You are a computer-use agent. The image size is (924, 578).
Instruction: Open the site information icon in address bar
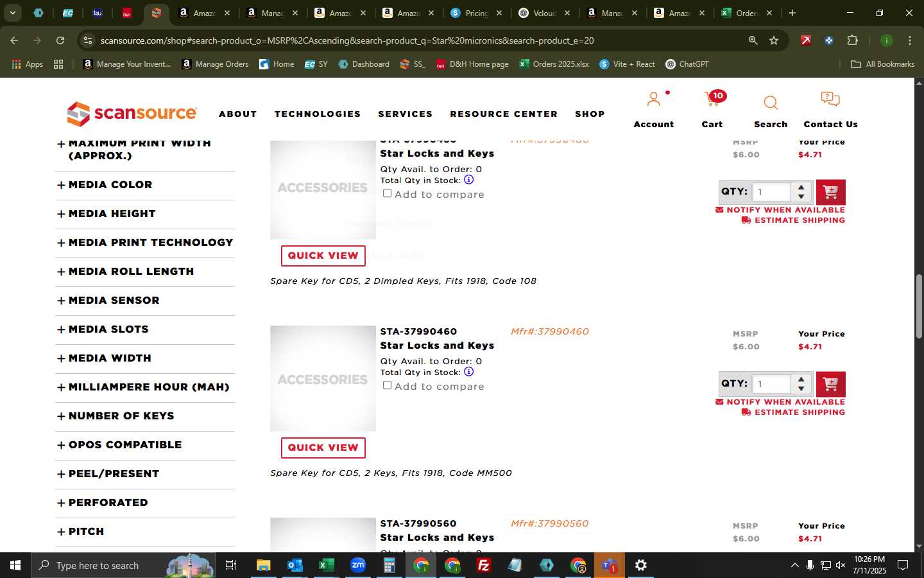[88, 40]
